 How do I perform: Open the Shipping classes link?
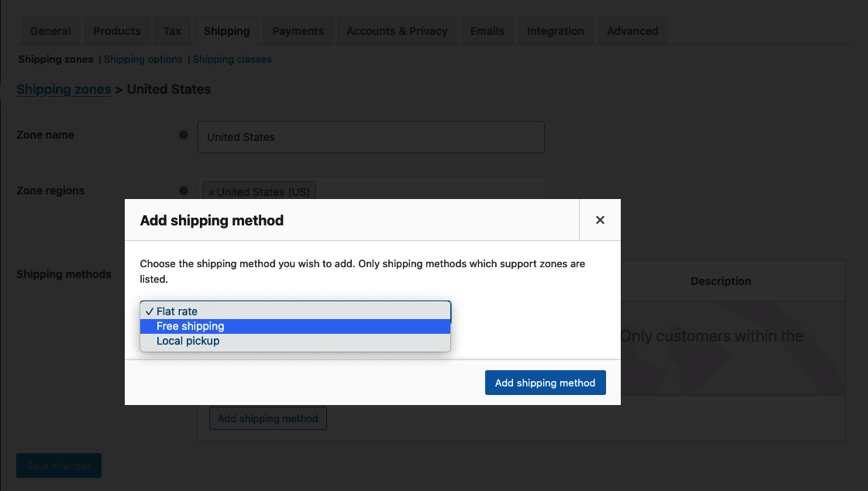click(232, 59)
